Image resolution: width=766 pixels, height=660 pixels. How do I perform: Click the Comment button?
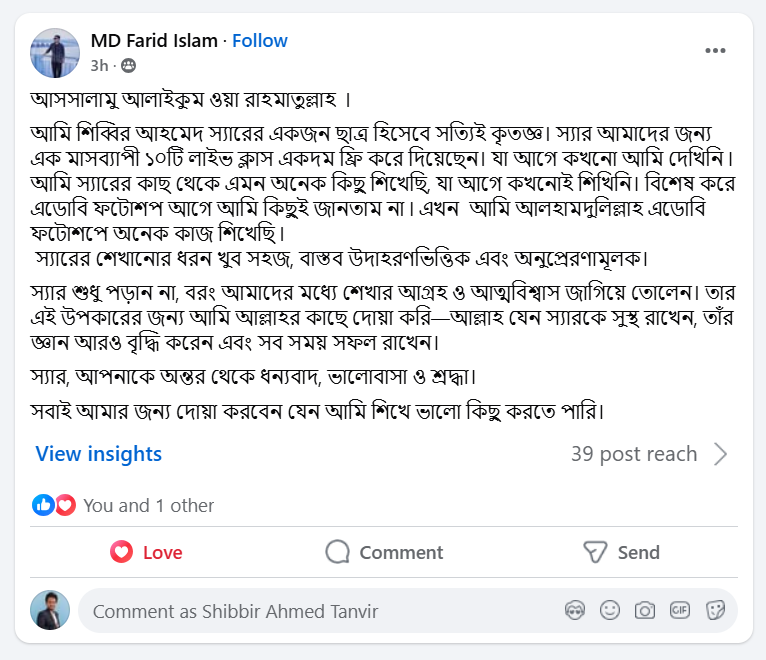[384, 552]
